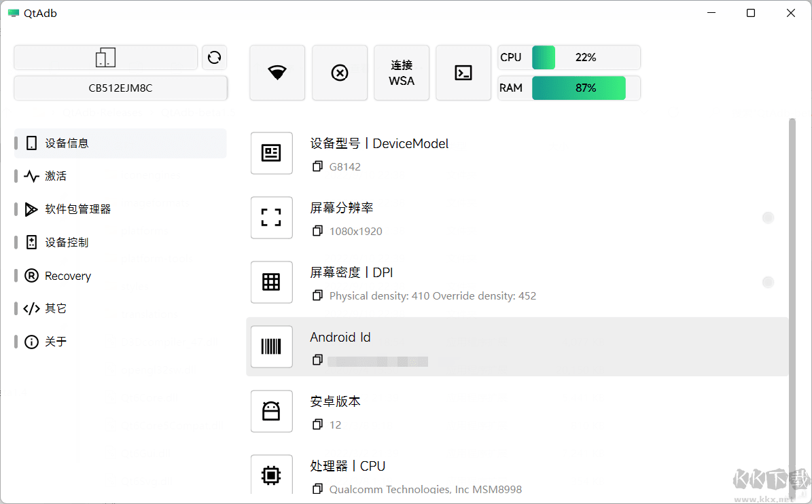Open 其它 sidebar item
This screenshot has width=812, height=504.
pos(120,308)
